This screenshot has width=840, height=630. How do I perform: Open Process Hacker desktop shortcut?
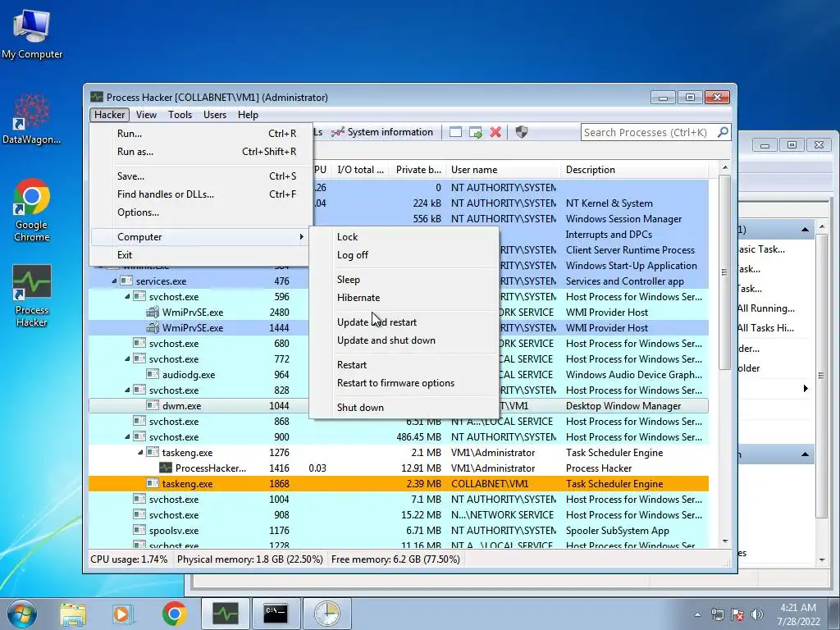click(32, 295)
